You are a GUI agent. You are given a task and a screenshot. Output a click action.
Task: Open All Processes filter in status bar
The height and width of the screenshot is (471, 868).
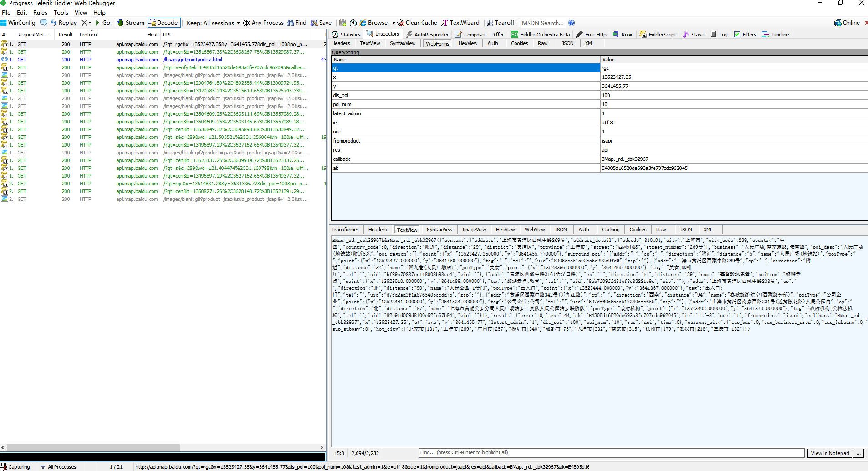[x=58, y=467]
